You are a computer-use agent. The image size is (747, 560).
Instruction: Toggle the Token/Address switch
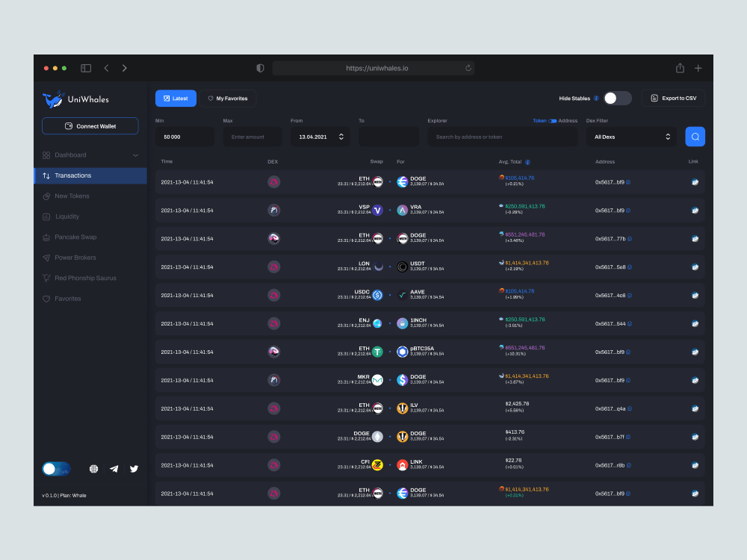point(553,121)
